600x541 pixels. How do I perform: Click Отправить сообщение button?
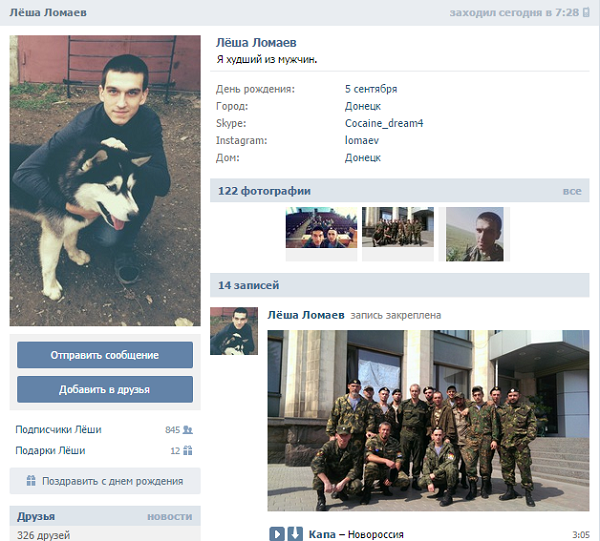pyautogui.click(x=105, y=355)
